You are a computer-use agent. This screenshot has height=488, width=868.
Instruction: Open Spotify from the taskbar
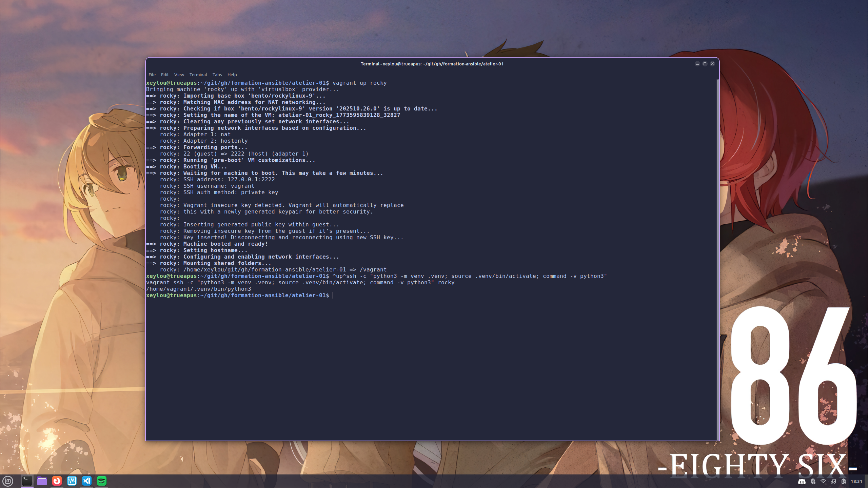point(102,481)
